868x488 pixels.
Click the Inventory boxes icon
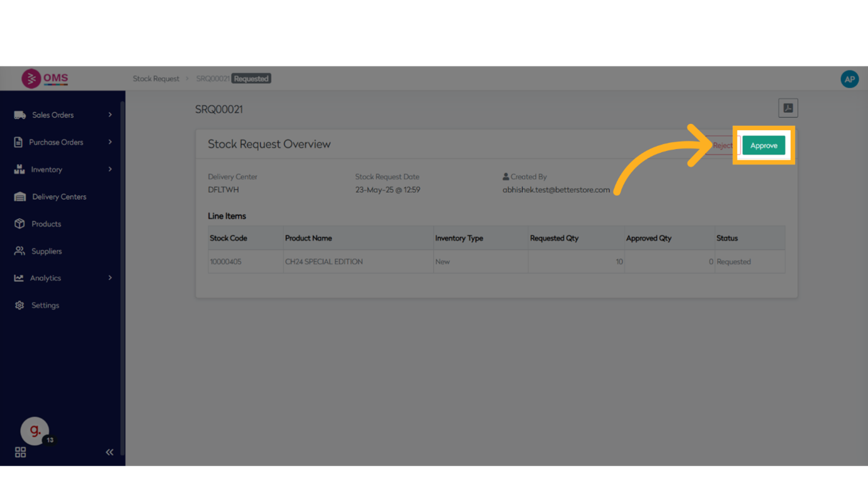click(20, 170)
